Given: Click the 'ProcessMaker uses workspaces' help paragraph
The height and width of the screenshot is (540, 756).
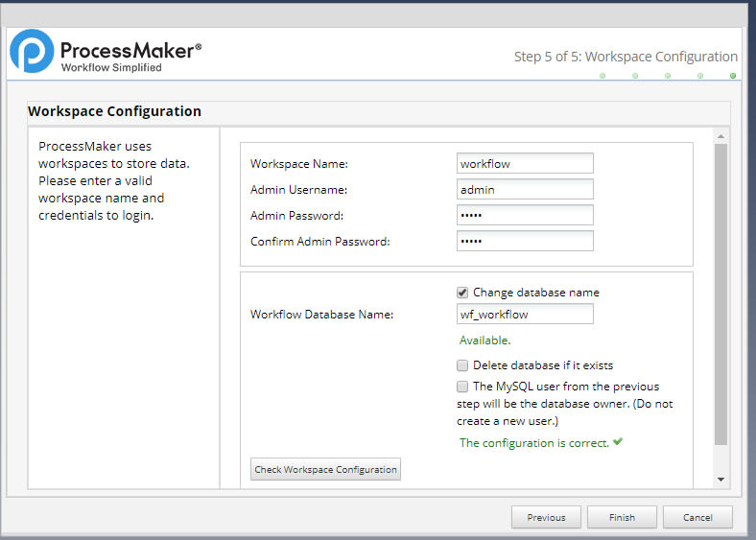Looking at the screenshot, I should 114,181.
